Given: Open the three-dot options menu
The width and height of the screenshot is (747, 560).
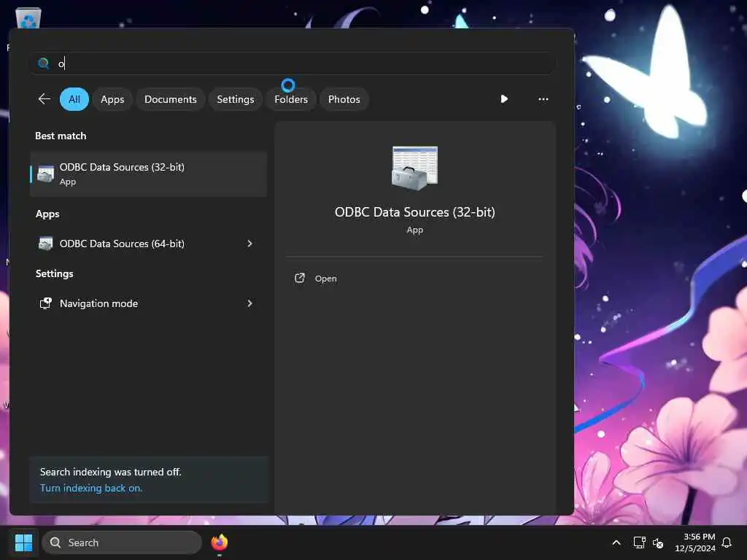Looking at the screenshot, I should click(543, 99).
